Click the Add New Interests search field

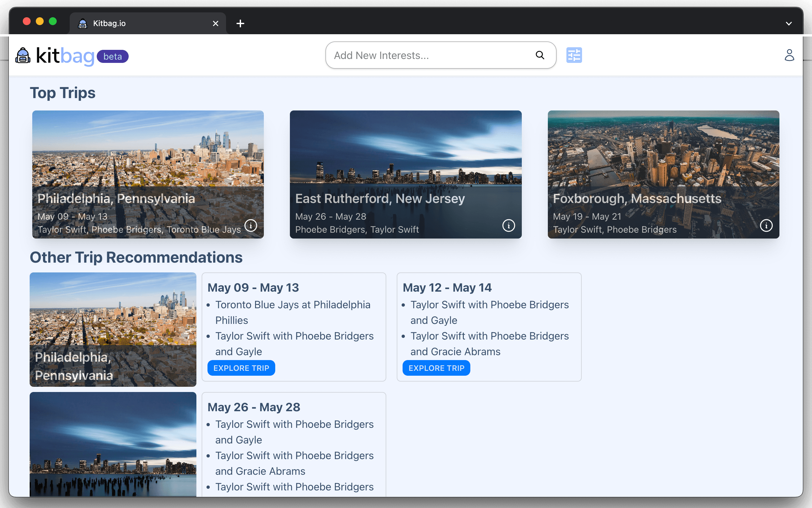[x=441, y=55]
